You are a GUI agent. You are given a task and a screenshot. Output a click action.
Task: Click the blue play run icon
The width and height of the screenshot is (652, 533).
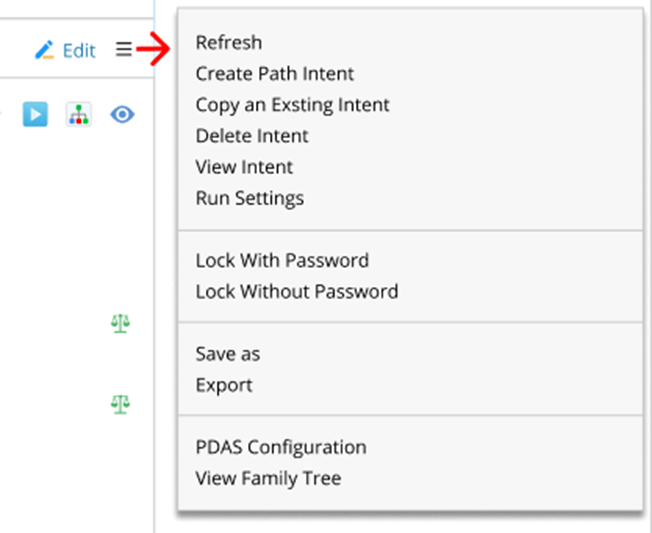pyautogui.click(x=35, y=114)
